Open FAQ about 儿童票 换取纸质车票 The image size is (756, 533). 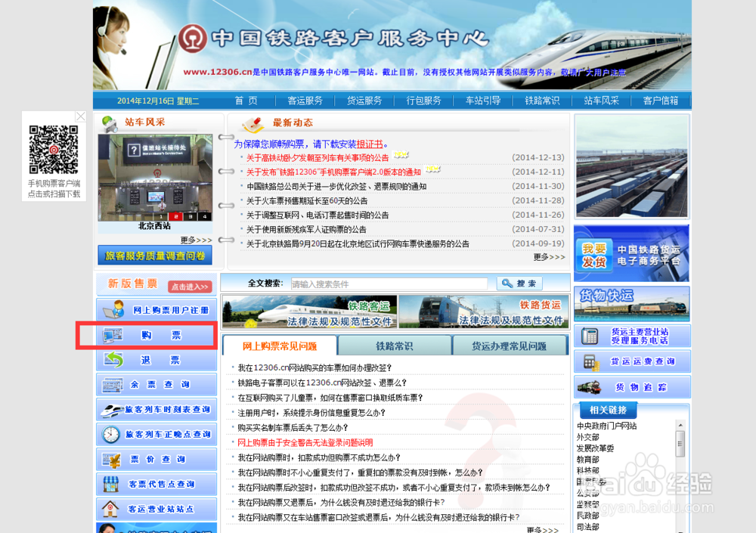pyautogui.click(x=330, y=398)
